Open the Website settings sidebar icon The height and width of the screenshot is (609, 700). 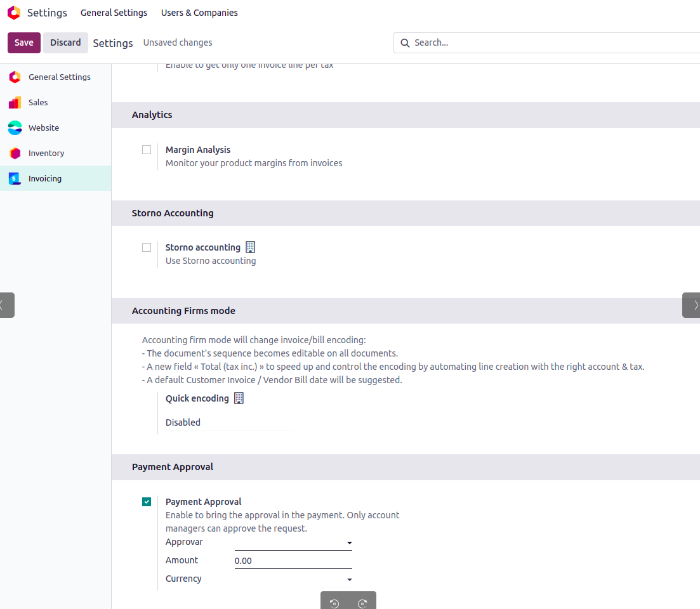(x=15, y=128)
